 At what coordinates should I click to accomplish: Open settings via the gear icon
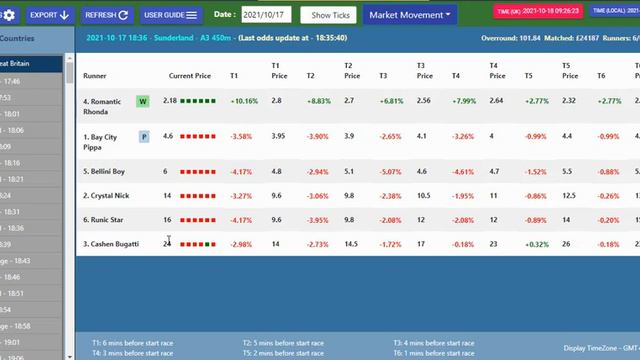[9, 15]
